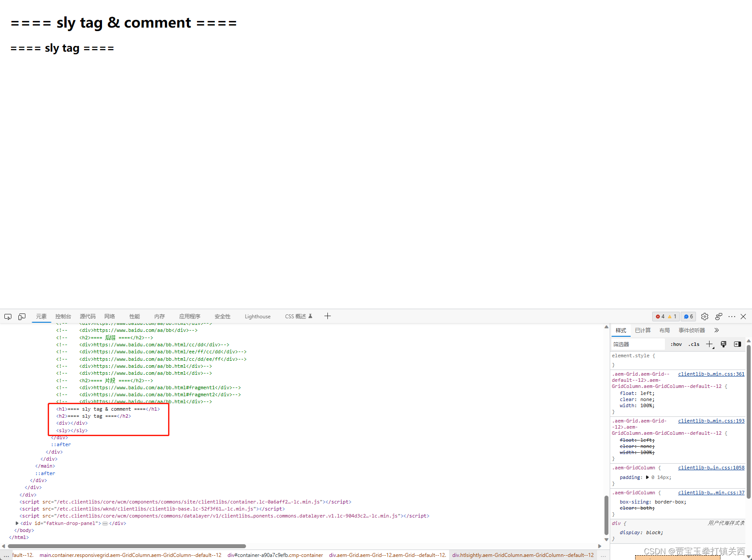This screenshot has height=560, width=752.
Task: Select the </body> closing tag row
Action: (24, 531)
